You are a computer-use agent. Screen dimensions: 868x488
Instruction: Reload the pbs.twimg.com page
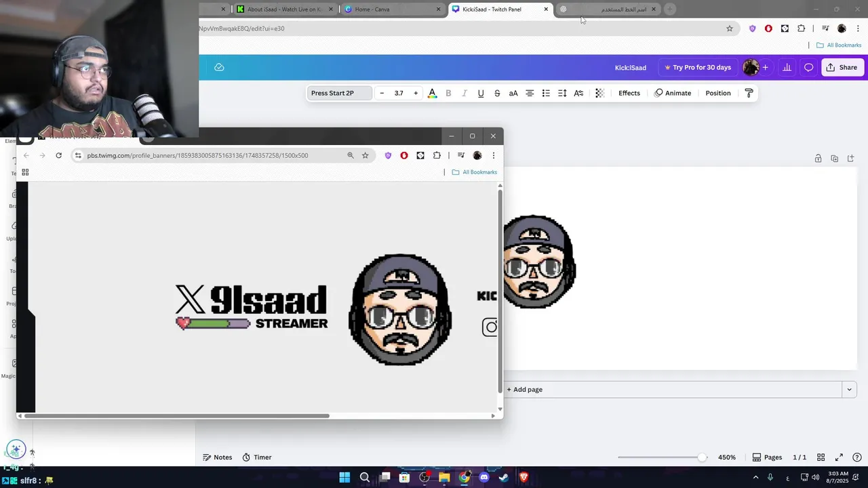point(59,155)
